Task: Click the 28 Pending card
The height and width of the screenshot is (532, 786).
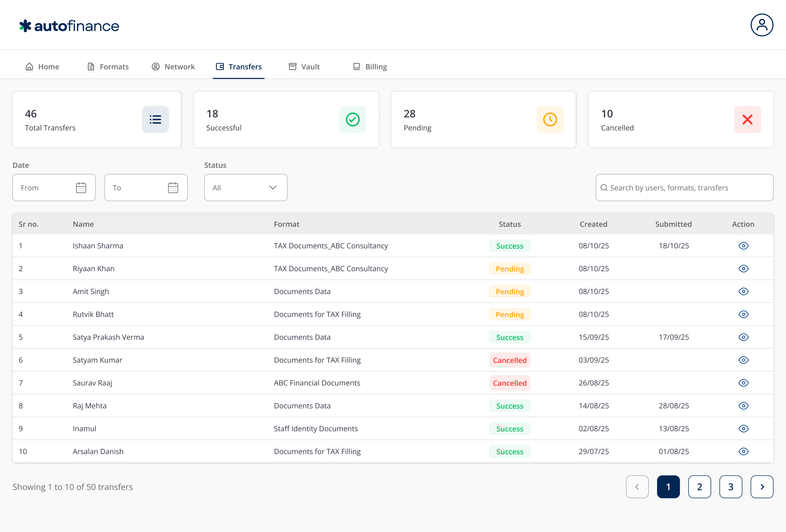Action: click(483, 119)
